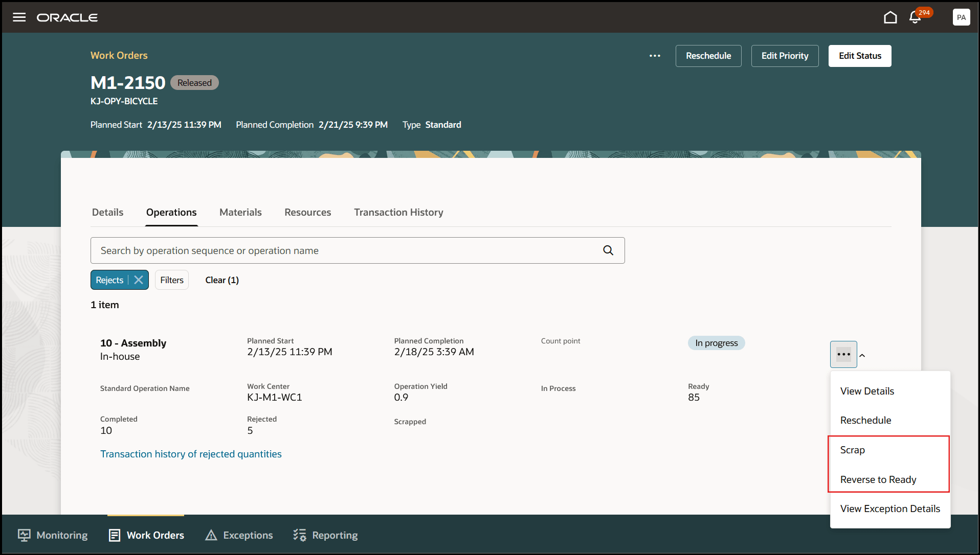
Task: Click the Rejects filter chip label
Action: pyautogui.click(x=109, y=280)
